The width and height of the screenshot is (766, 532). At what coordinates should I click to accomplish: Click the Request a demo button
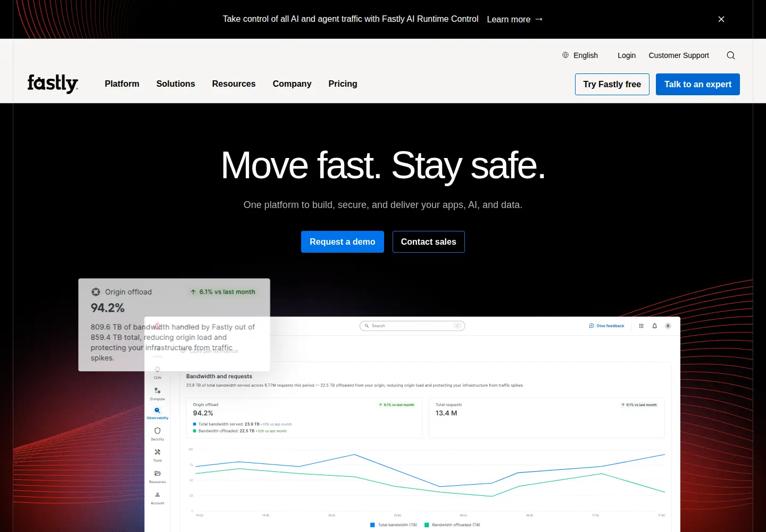343,242
